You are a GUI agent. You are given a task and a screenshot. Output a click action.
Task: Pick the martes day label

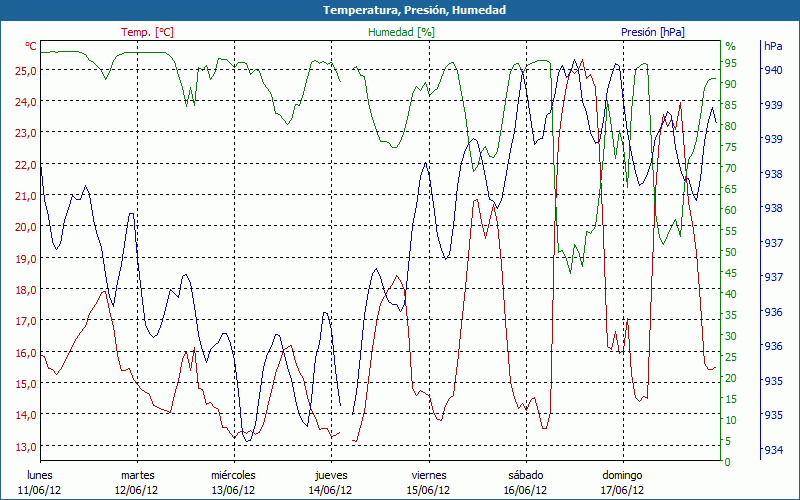[137, 475]
